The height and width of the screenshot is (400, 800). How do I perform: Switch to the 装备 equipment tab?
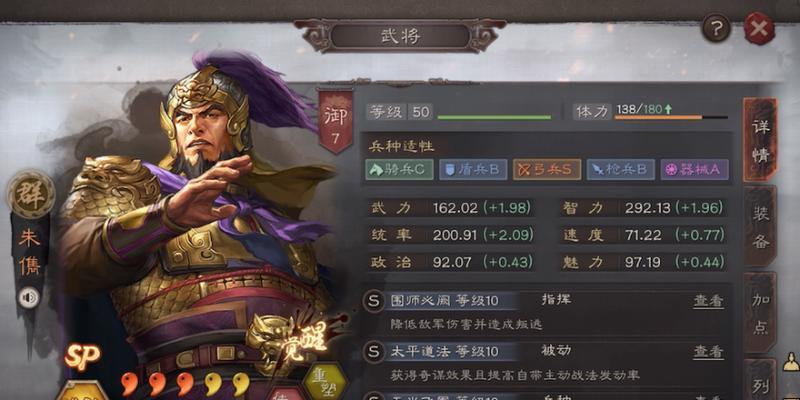(760, 226)
